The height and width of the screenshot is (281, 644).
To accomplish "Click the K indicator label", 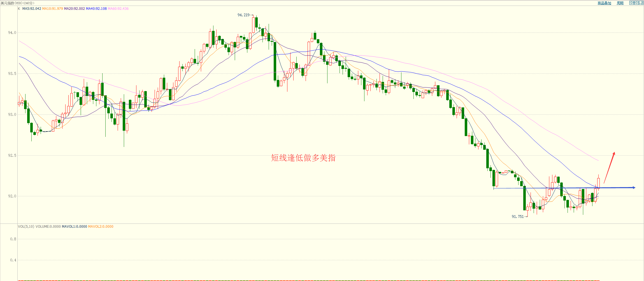I will 19,9.
